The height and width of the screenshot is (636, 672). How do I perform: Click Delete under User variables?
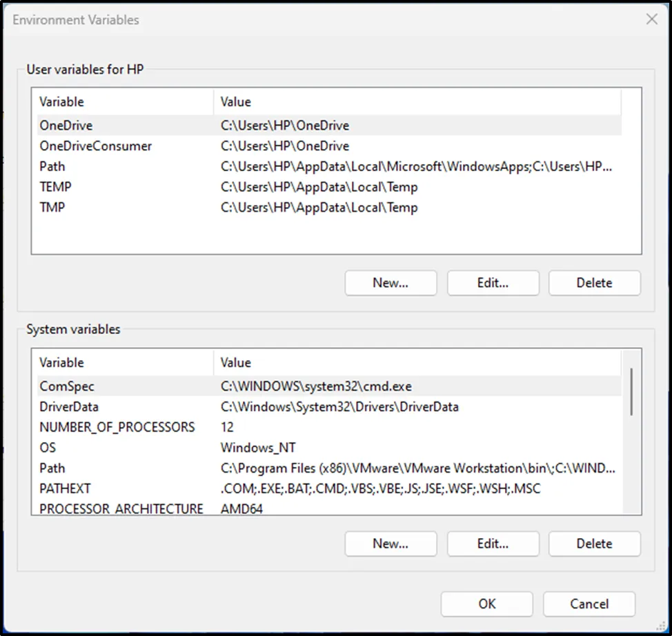(594, 283)
